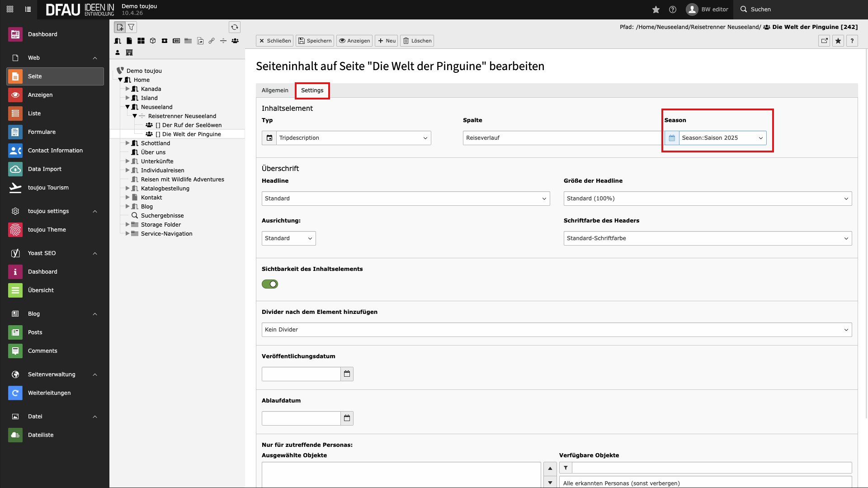Screen dimensions: 868x488
Task: Select the external link chain icon
Action: coord(212,41)
